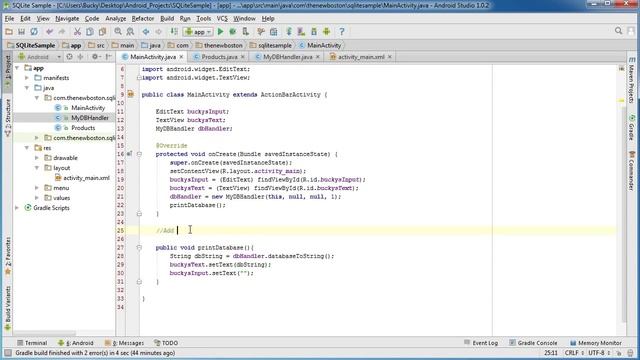
Task: Click tool window quick access icon in status bar
Action: tap(8, 353)
